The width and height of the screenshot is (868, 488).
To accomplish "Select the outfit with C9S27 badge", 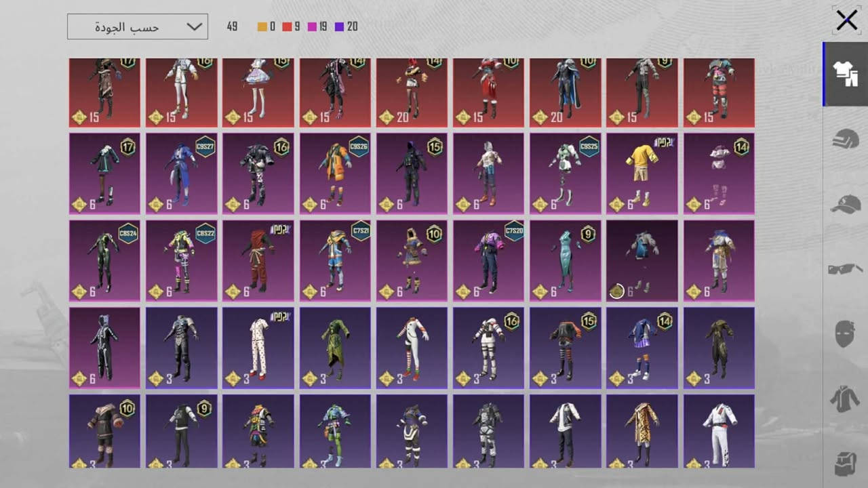I will [181, 174].
